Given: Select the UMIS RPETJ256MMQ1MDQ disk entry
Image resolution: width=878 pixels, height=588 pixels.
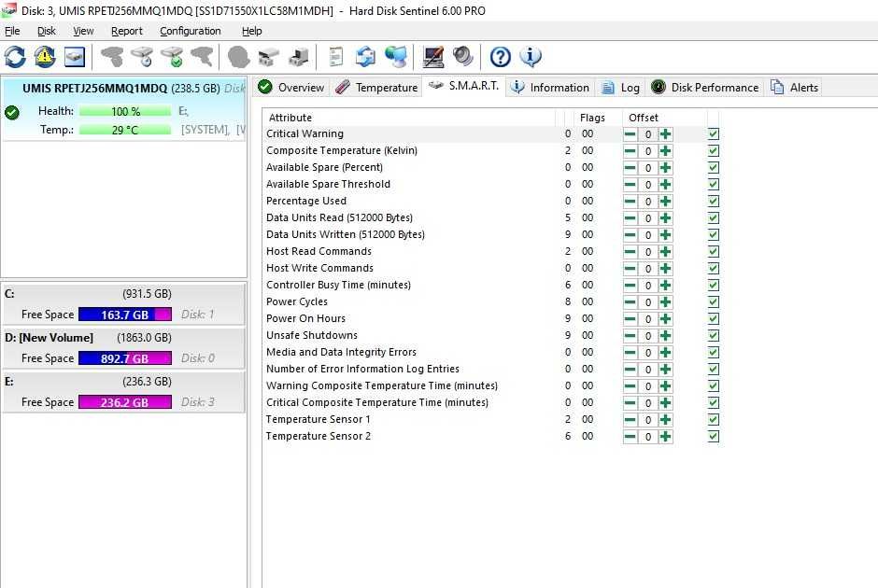Looking at the screenshot, I should tap(123, 109).
